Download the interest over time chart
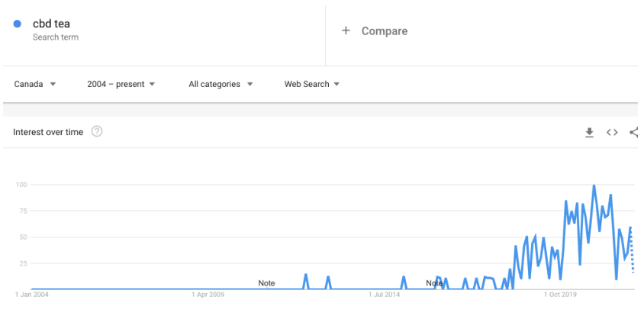 tap(589, 132)
